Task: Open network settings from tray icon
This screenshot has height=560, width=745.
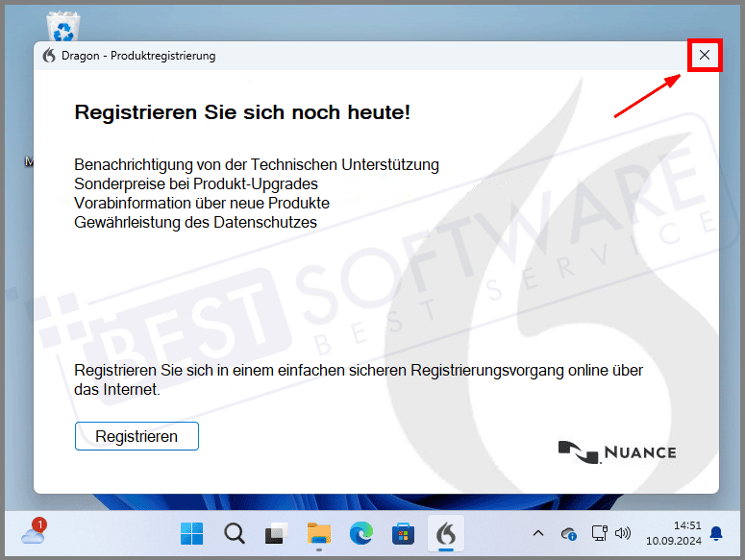Action: click(600, 533)
